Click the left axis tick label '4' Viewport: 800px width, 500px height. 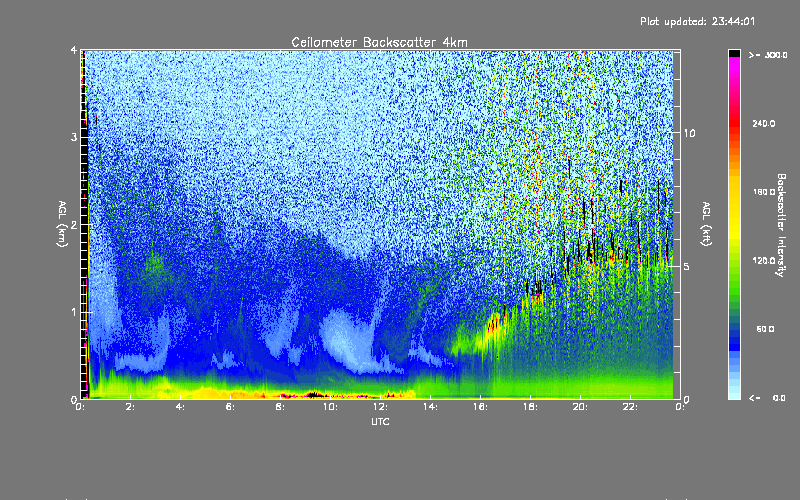pos(74,50)
